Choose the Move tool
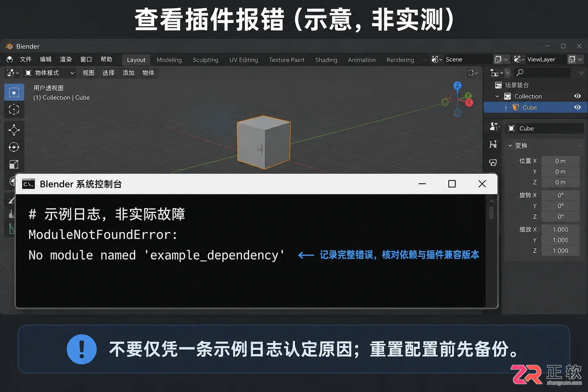Screen dimensions: 588x392 click(14, 130)
